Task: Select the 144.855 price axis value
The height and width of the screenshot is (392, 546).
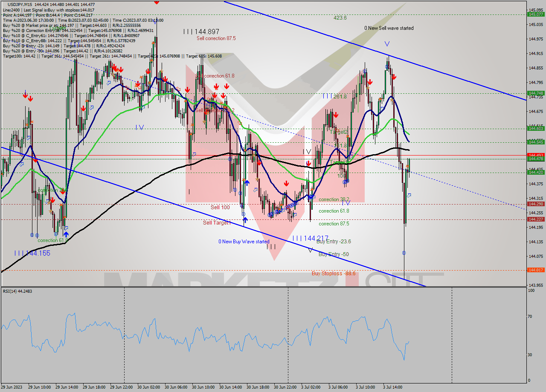Action: (x=536, y=68)
